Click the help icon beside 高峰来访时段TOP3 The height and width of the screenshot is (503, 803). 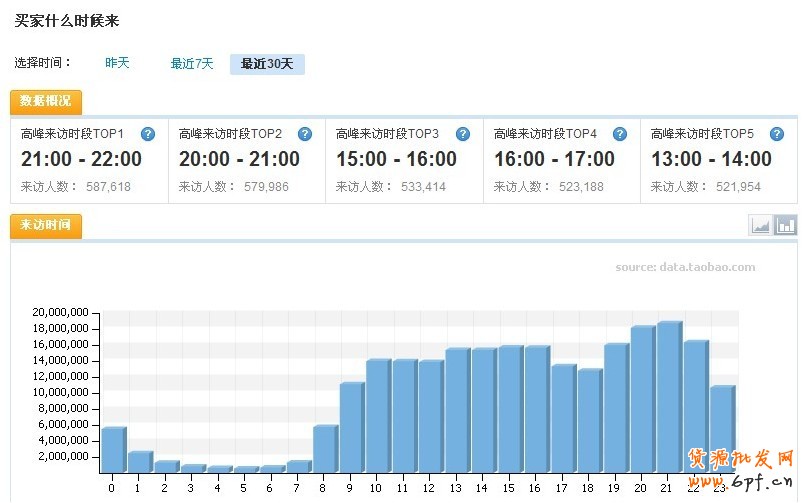(x=463, y=134)
